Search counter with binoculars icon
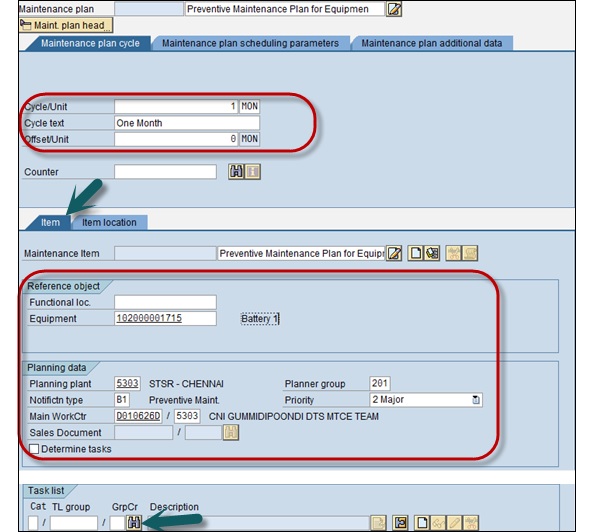Image resolution: width=600 pixels, height=532 pixels. (236, 171)
